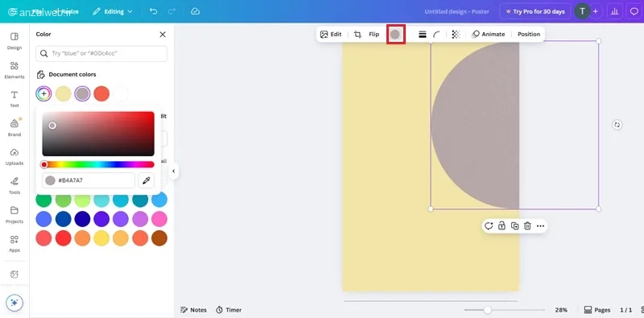
Task: Click the zoom slider
Action: tap(505, 310)
